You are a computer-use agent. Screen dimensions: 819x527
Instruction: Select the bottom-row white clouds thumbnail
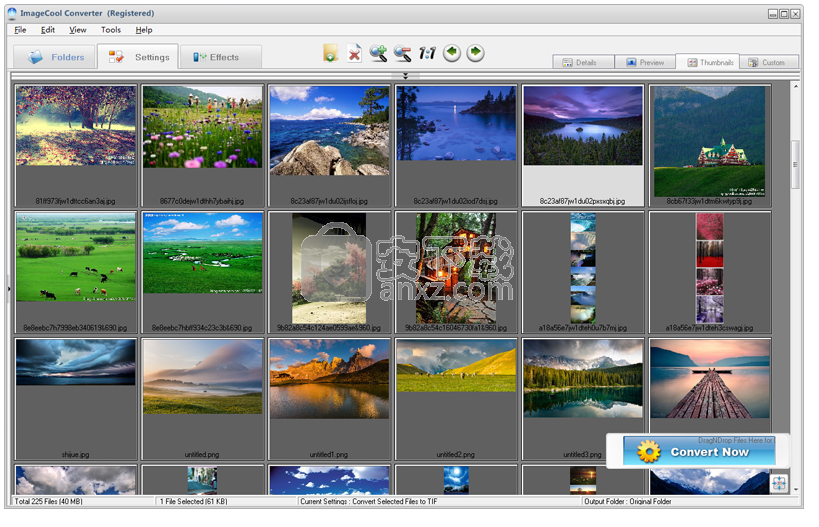point(76,479)
